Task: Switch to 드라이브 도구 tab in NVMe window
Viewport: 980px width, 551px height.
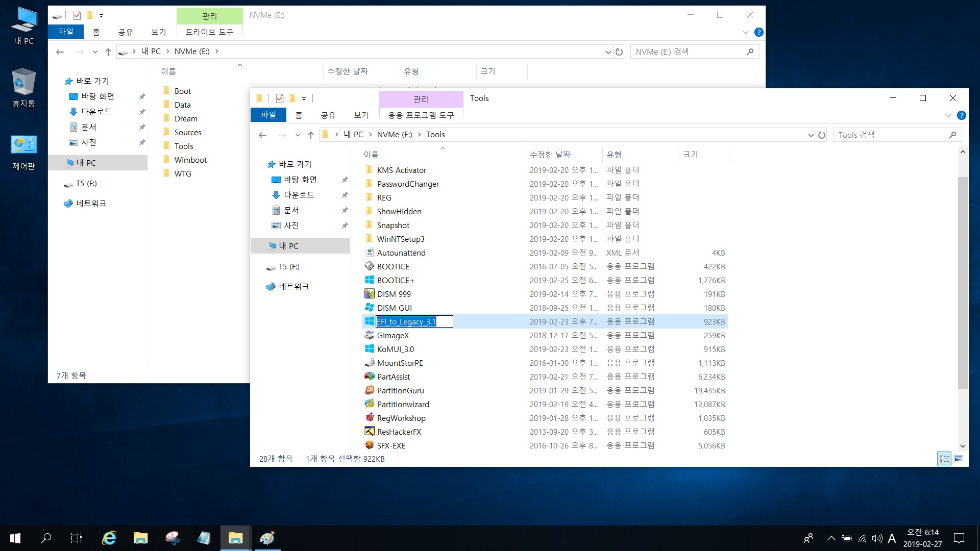Action: [209, 32]
